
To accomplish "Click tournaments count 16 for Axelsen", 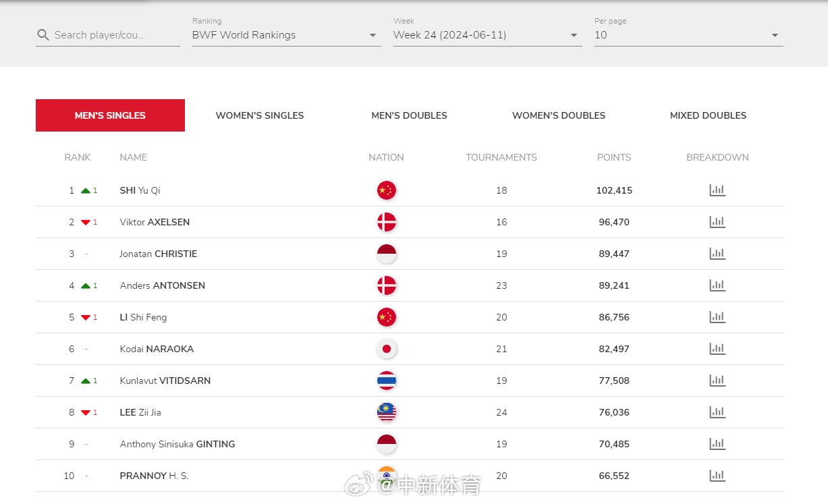I will click(501, 222).
